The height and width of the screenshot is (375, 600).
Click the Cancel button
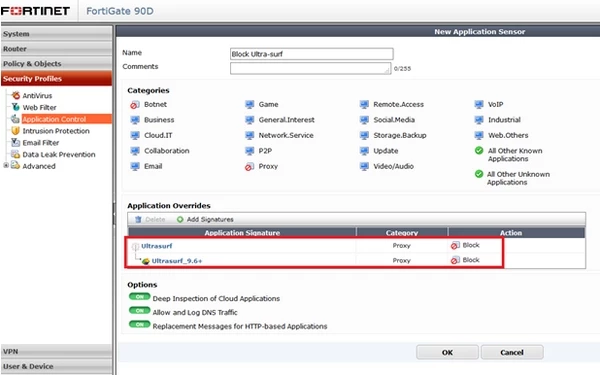pyautogui.click(x=512, y=352)
